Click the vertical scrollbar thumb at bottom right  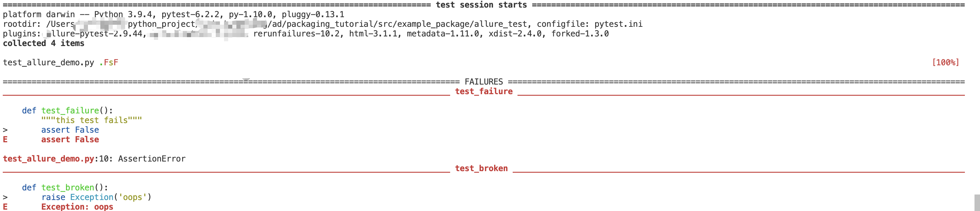click(977, 203)
